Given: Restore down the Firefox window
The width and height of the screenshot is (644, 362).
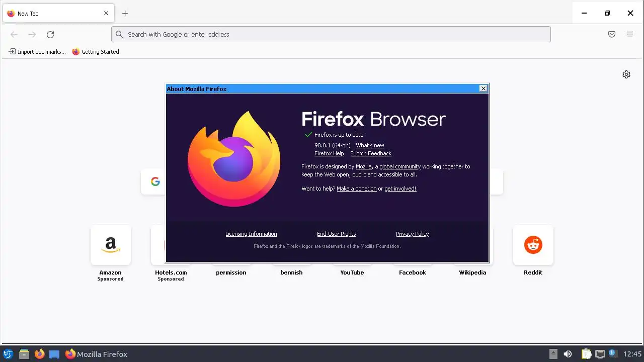Looking at the screenshot, I should click(x=607, y=13).
